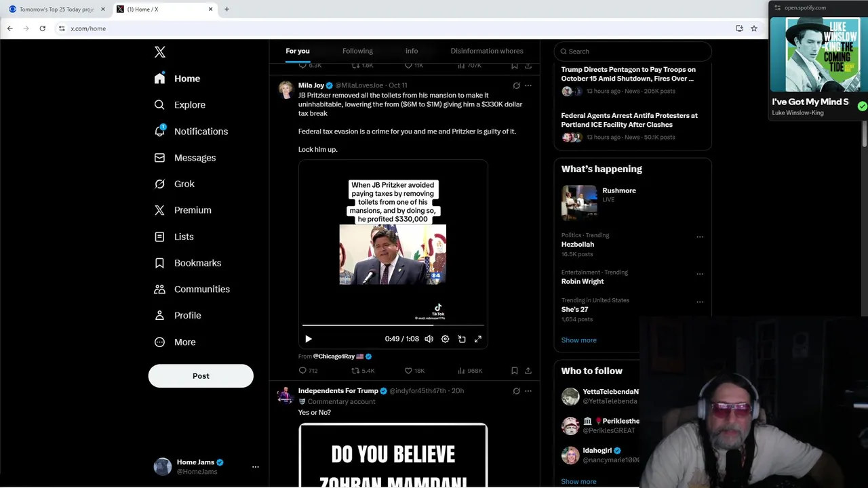View analytics of Mila Joy post, 968K

click(470, 371)
